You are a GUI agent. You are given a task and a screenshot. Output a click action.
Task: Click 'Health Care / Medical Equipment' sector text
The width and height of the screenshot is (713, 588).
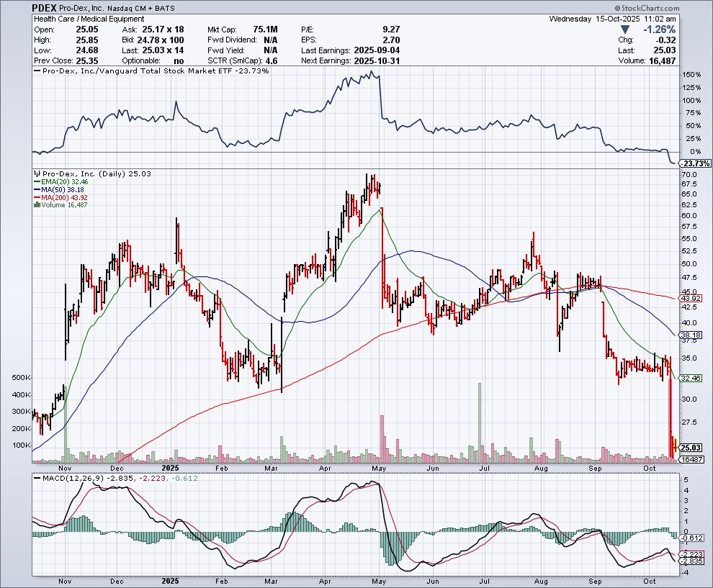89,19
